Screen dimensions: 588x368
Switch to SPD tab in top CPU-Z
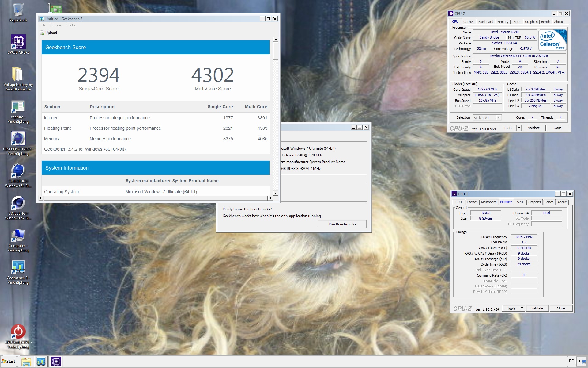[516, 22]
